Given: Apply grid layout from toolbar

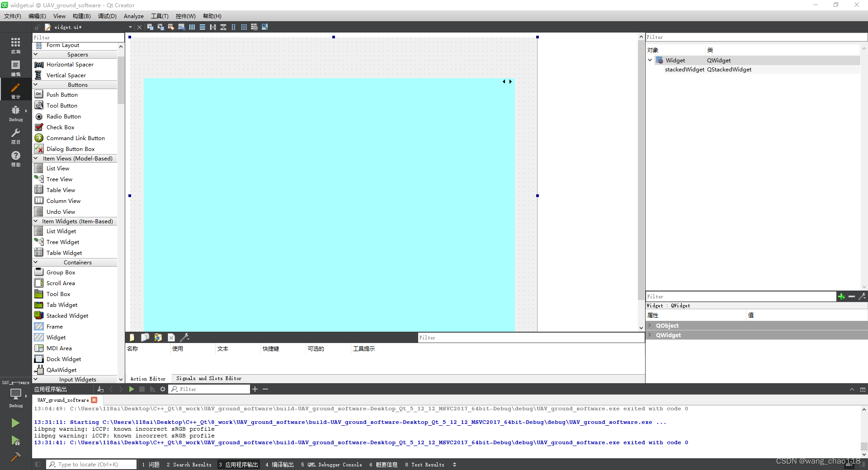Looking at the screenshot, I should tap(244, 27).
